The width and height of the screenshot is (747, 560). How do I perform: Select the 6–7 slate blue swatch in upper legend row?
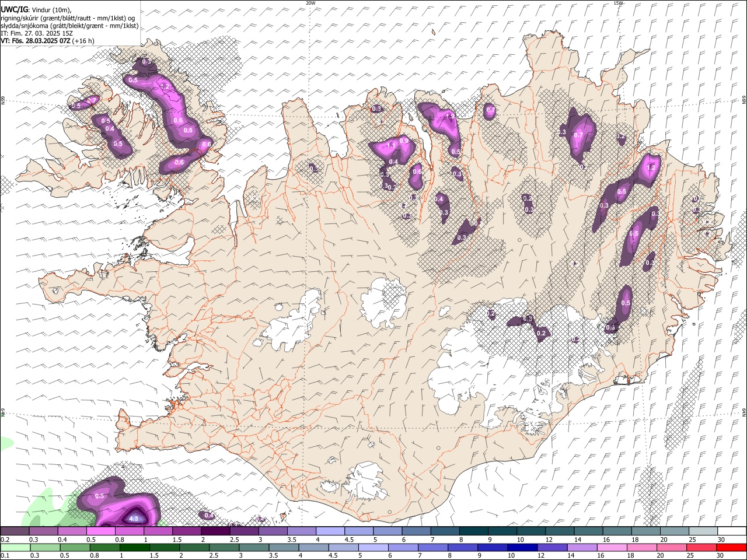416,531
